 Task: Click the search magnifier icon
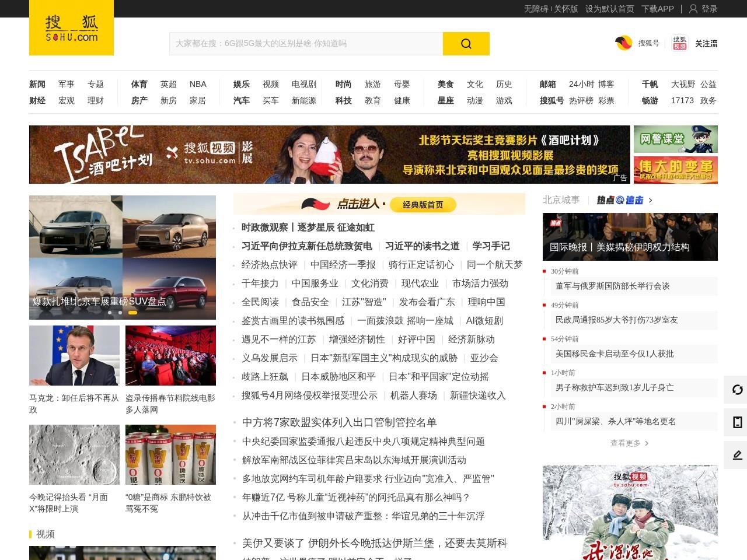(x=466, y=44)
